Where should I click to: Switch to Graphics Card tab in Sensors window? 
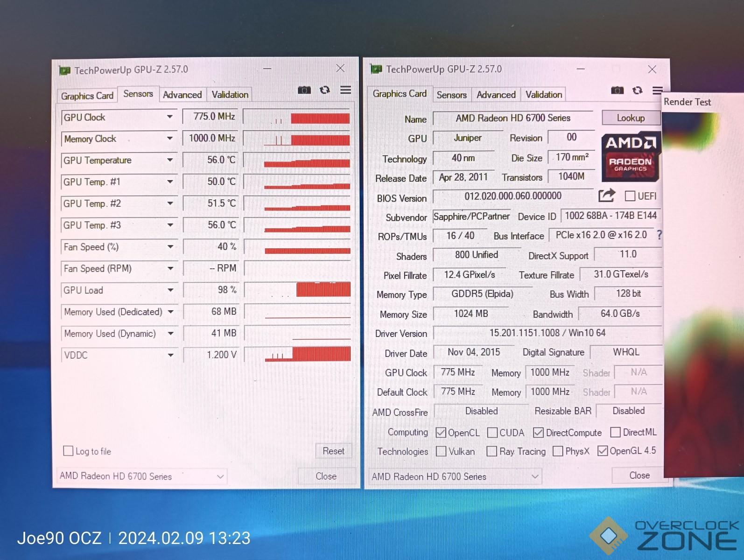[87, 96]
